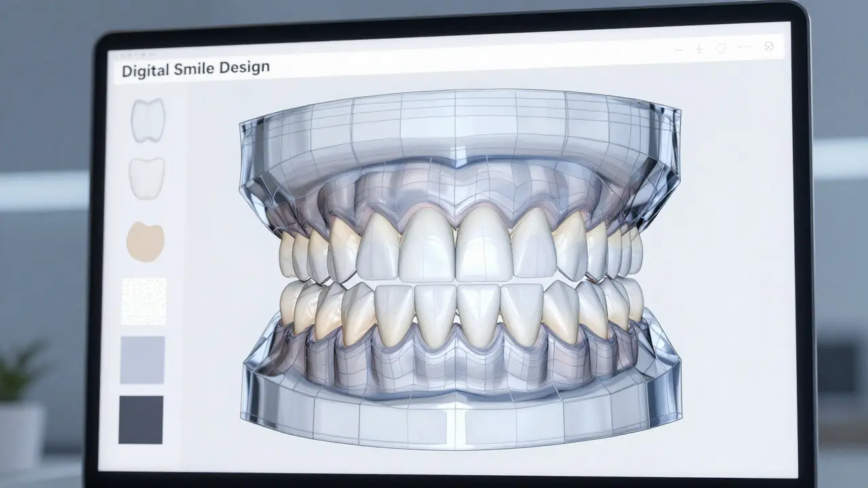The width and height of the screenshot is (868, 488).
Task: Click the plus icon in the title bar
Action: point(700,49)
